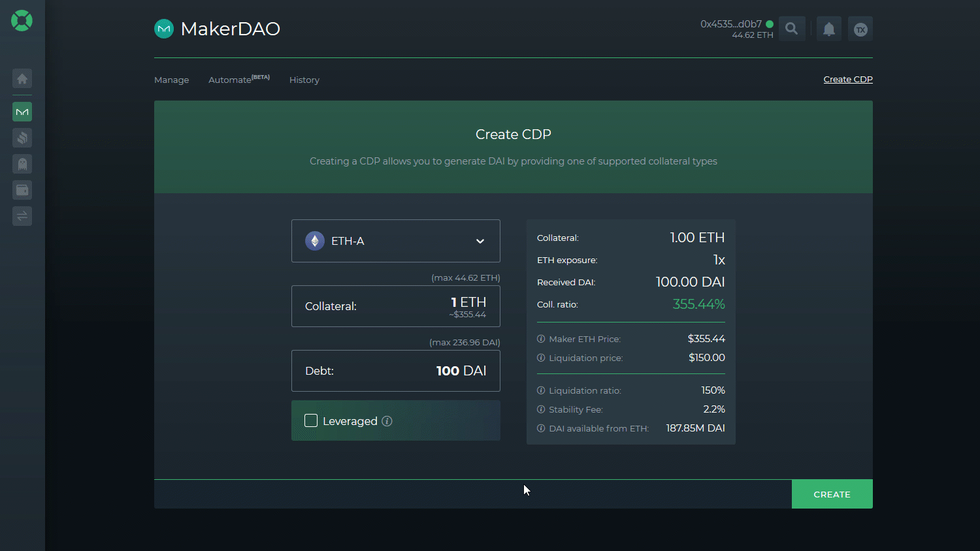Open search with the magnifier icon

point(792,29)
